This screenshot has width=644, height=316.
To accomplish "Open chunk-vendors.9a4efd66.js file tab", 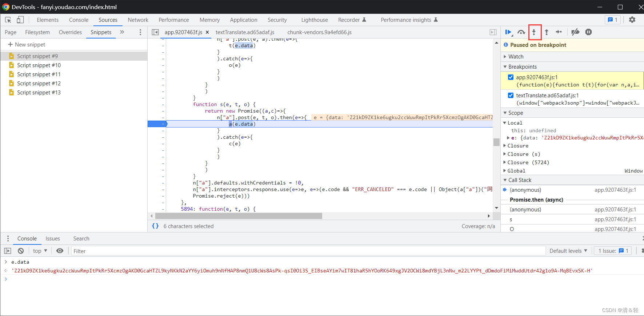I will pyautogui.click(x=319, y=32).
